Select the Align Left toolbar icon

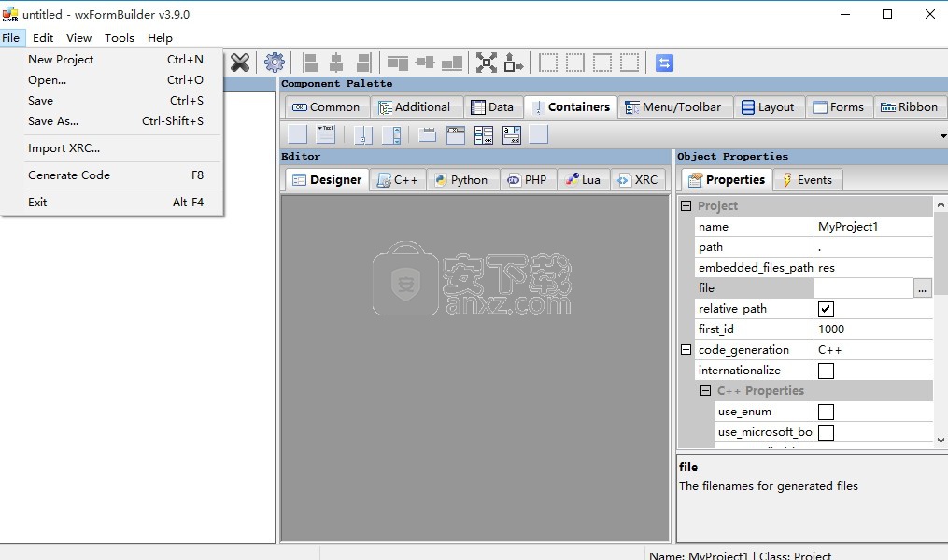tap(309, 63)
